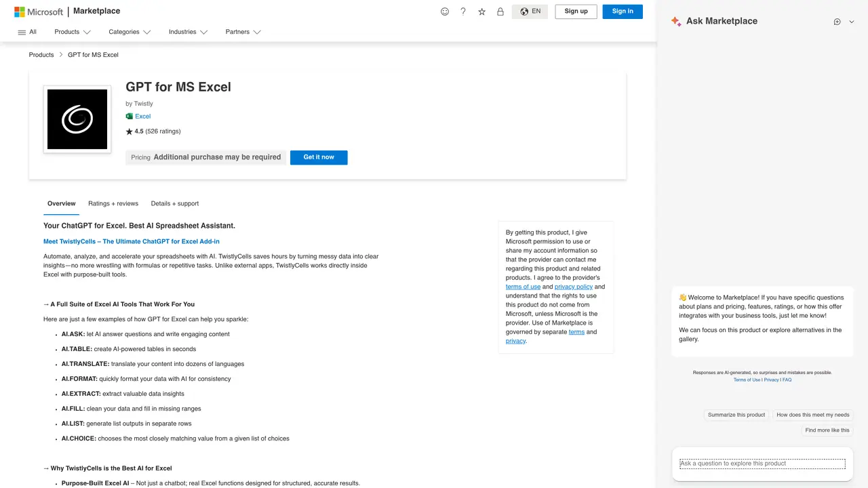Click the AI.TRANSLATE: list item text

[153, 364]
